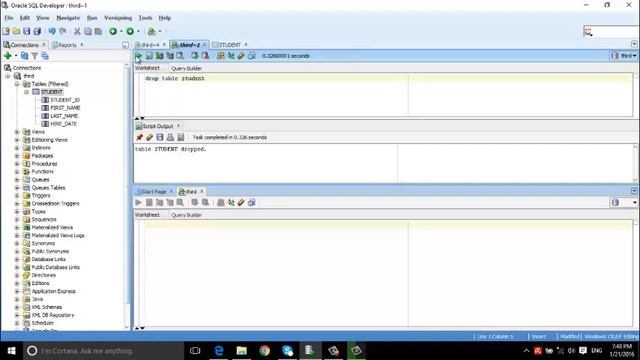Expand the Procedures node in tree
Image resolution: width=640 pixels, height=360 pixels.
(x=17, y=164)
